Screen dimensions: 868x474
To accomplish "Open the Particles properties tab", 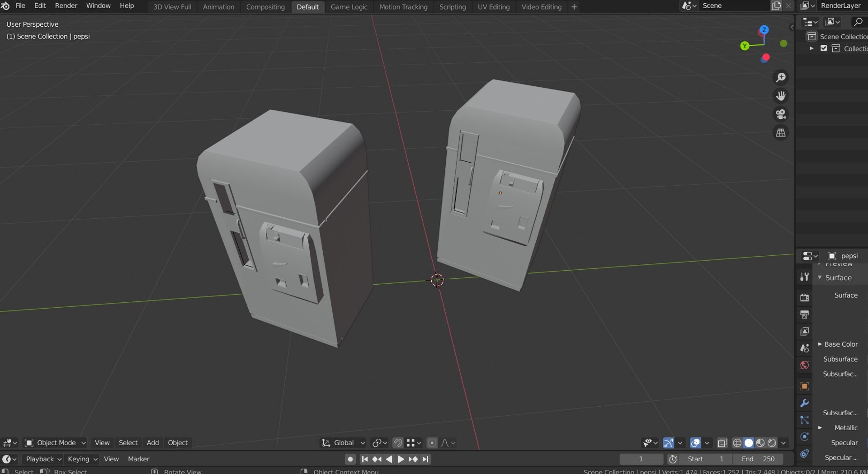I will tap(804, 420).
